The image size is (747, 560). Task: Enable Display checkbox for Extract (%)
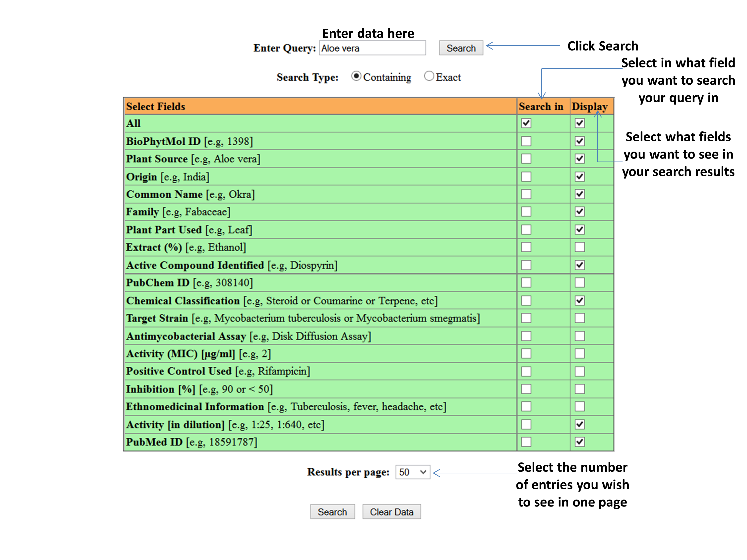[x=579, y=247]
